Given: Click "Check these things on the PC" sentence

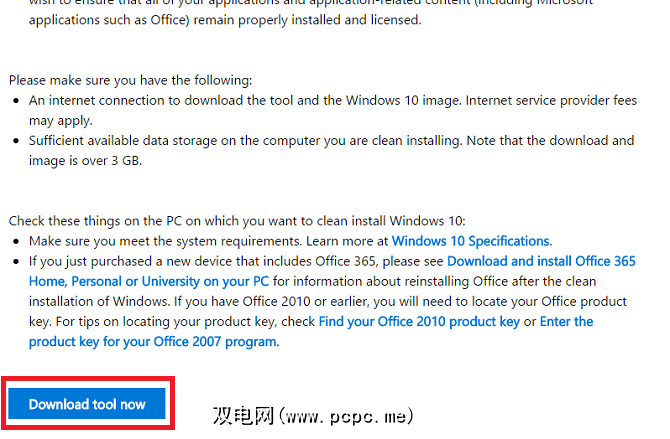Looking at the screenshot, I should tap(190, 221).
